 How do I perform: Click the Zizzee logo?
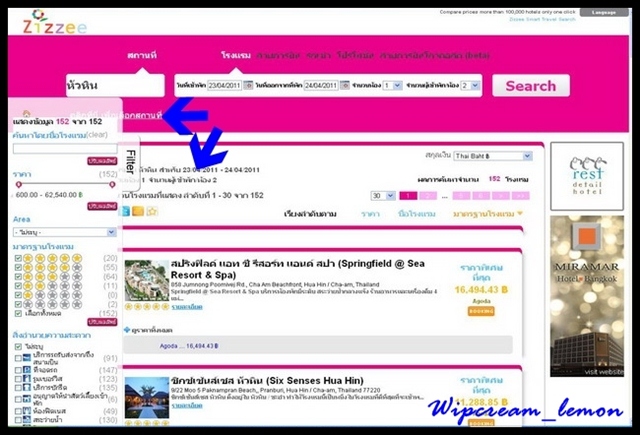click(x=55, y=22)
